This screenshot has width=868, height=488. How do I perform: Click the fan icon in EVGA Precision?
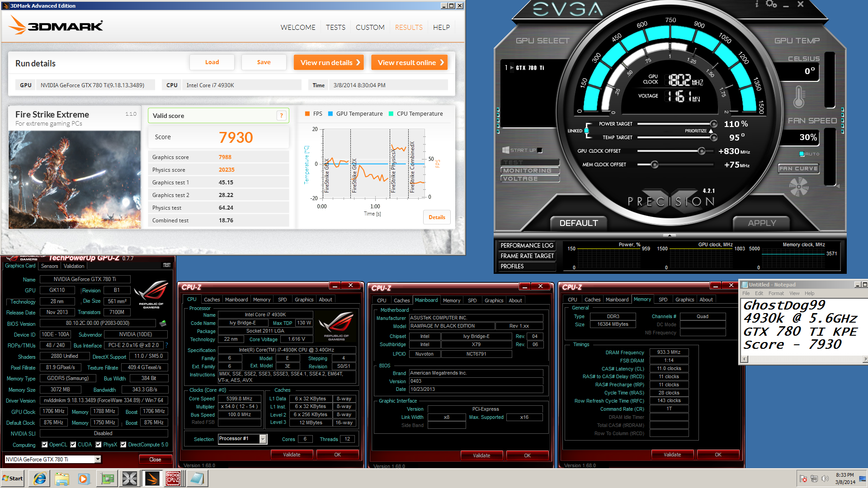pos(798,186)
